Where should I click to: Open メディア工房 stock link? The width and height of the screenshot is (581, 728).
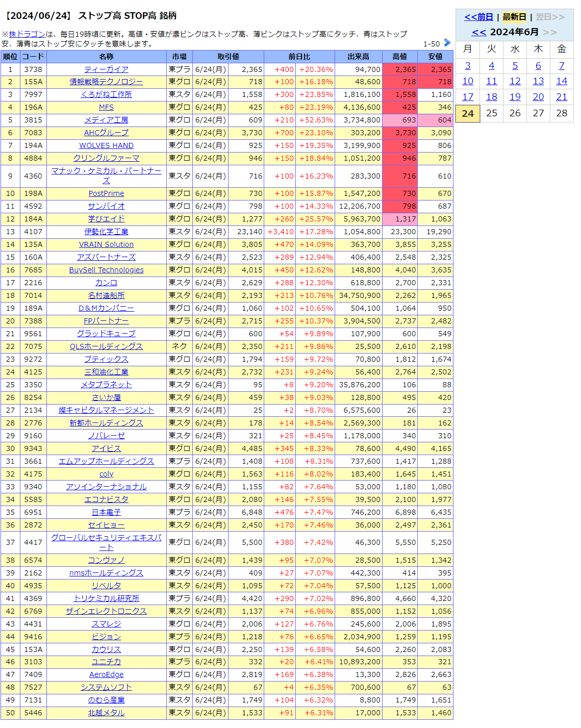pos(106,120)
